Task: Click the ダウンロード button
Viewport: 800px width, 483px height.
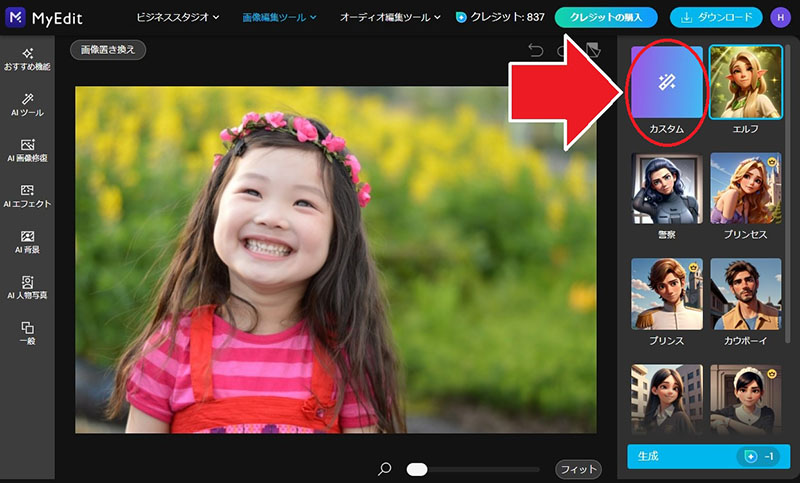Action: [x=716, y=17]
